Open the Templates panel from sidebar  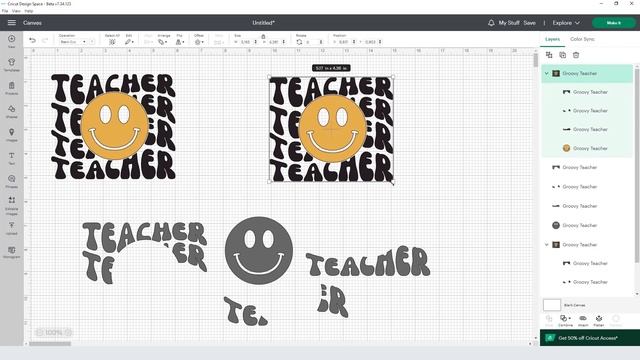click(11, 64)
